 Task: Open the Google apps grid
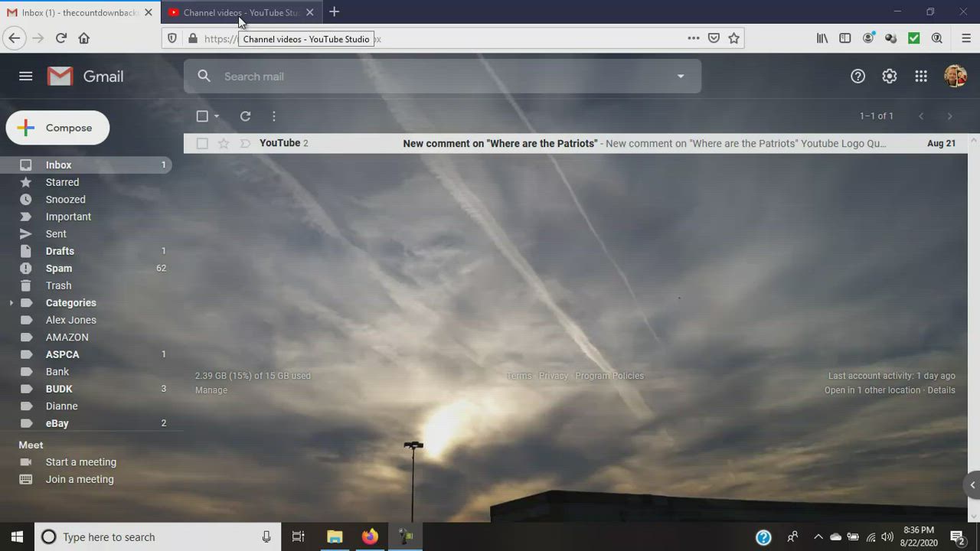click(921, 77)
